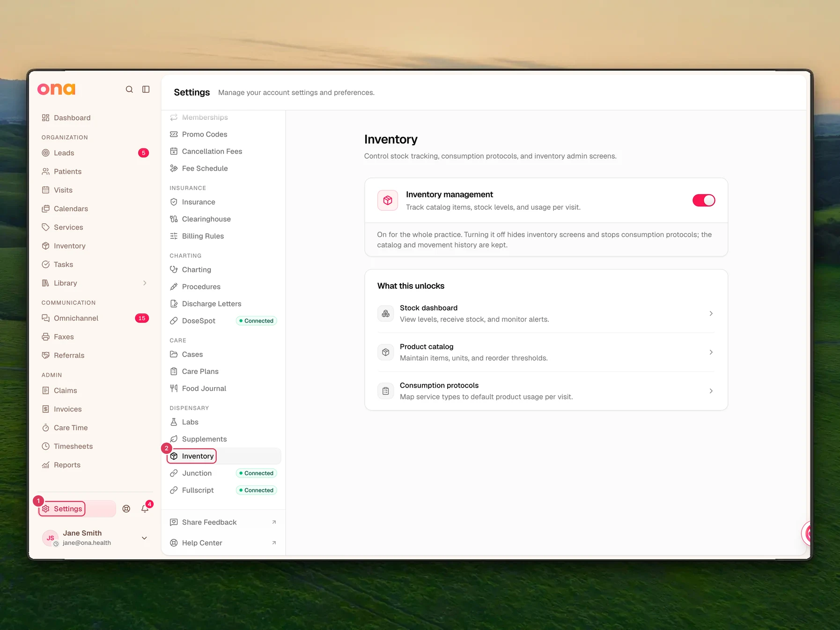Viewport: 840px width, 630px height.
Task: Open Product catalog via its chevron
Action: point(711,352)
